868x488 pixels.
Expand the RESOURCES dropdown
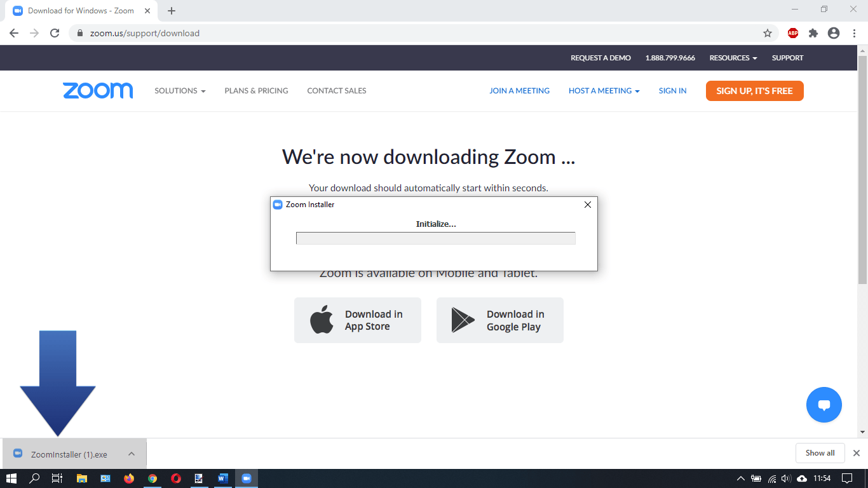pyautogui.click(x=732, y=58)
